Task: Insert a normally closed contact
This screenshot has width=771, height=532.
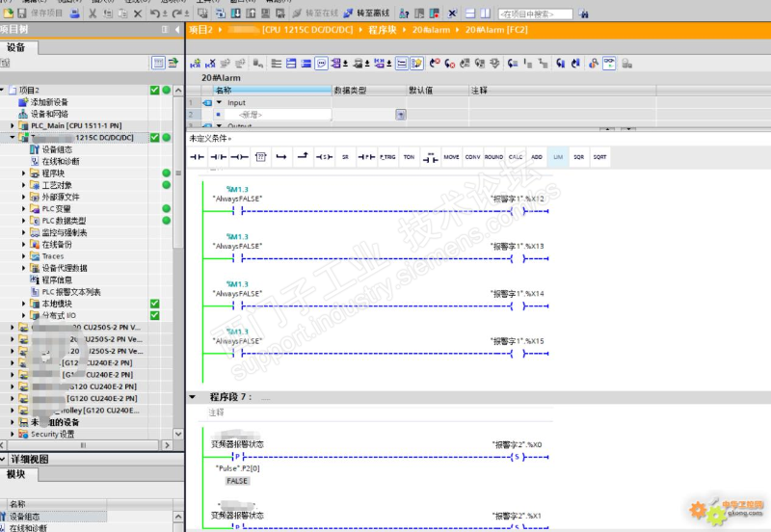Action: coord(219,157)
